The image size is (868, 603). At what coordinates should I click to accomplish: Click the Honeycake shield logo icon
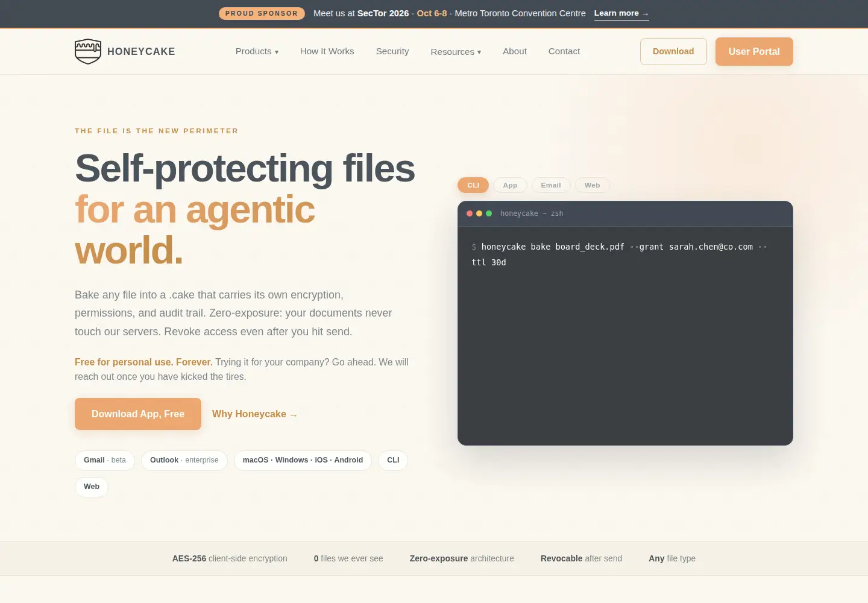(x=88, y=51)
